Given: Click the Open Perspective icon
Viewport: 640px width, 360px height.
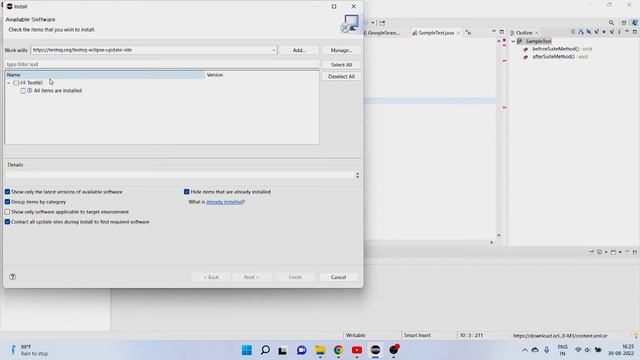Looking at the screenshot, I should point(624,23).
